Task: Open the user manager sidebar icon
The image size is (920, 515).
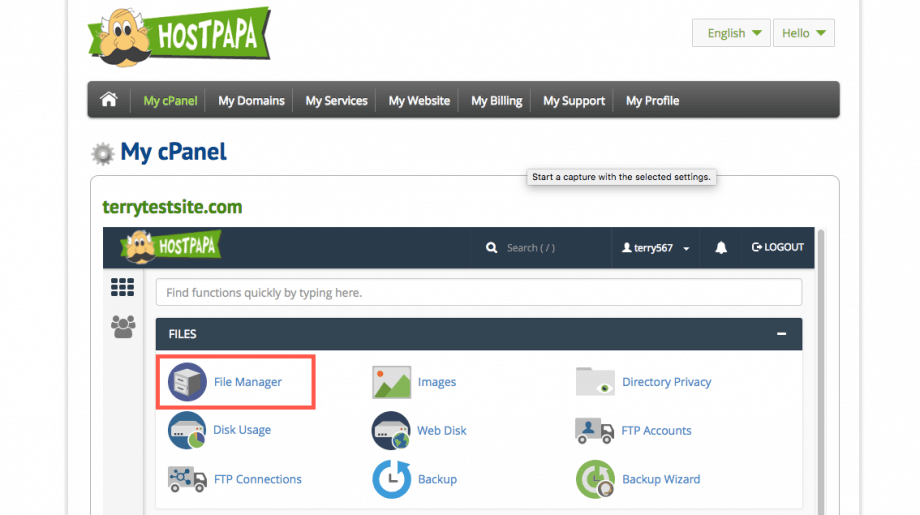Action: pos(123,327)
